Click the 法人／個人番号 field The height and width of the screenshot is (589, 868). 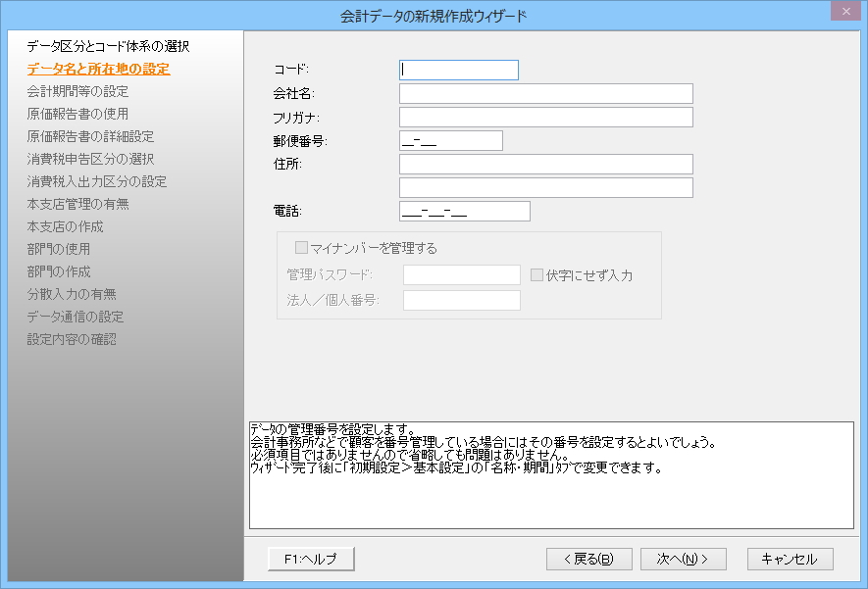(x=461, y=300)
